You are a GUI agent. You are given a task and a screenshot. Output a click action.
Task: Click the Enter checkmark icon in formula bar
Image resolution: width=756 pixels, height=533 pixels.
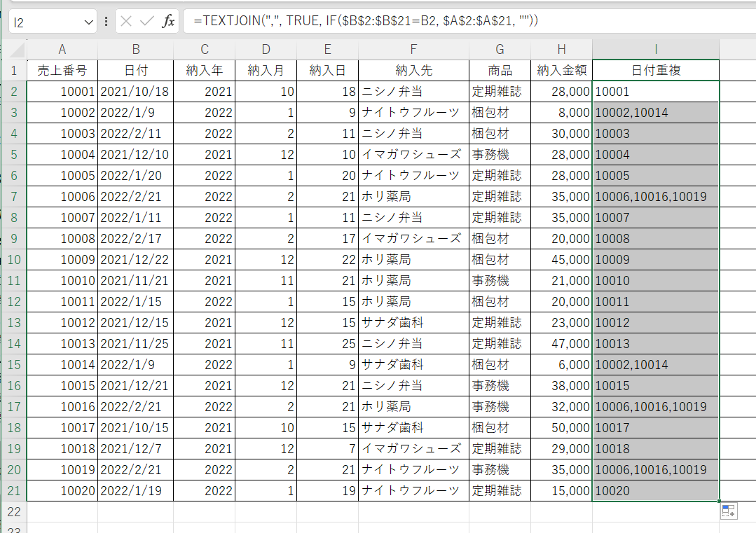click(146, 21)
